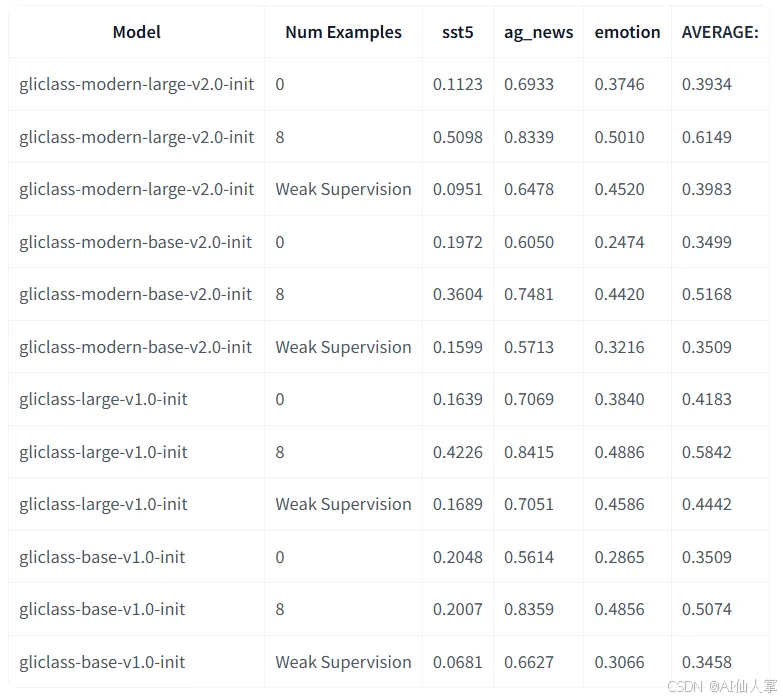Select the first gliclass-modern-large-v2.0-init row name
The height and width of the screenshot is (700, 783).
click(x=136, y=84)
